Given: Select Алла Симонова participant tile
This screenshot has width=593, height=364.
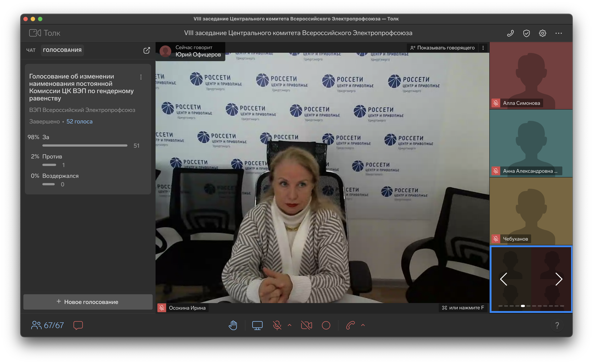Looking at the screenshot, I should click(531, 76).
